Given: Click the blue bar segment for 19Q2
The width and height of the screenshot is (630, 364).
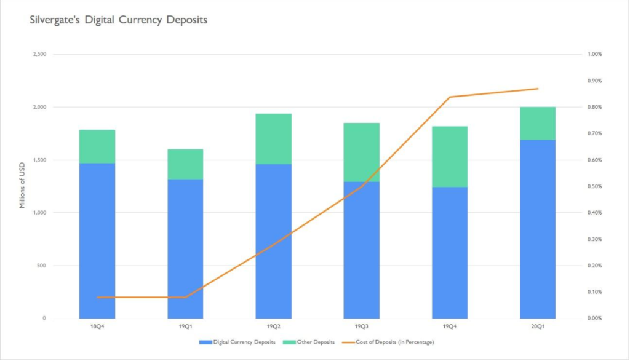Looking at the screenshot, I should pos(274,242).
